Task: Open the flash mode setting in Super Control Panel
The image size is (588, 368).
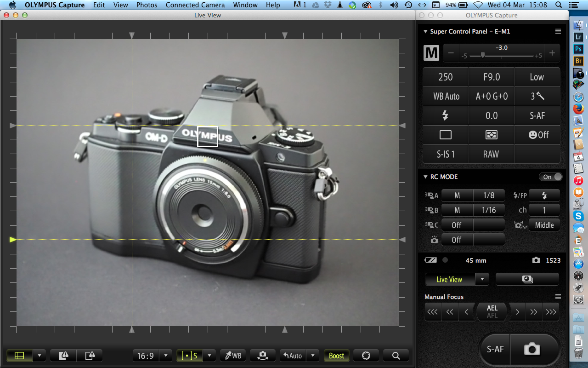Action: click(446, 115)
